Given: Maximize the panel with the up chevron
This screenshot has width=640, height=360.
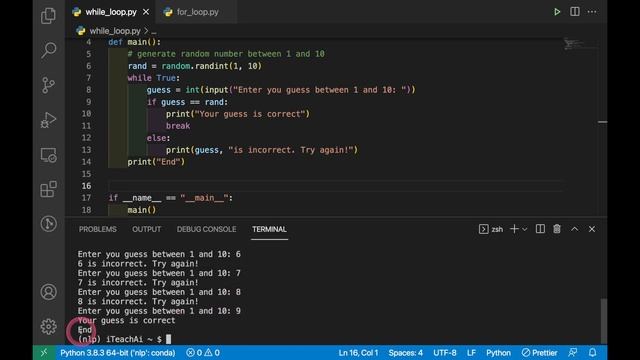Looking at the screenshot, I should point(574,229).
